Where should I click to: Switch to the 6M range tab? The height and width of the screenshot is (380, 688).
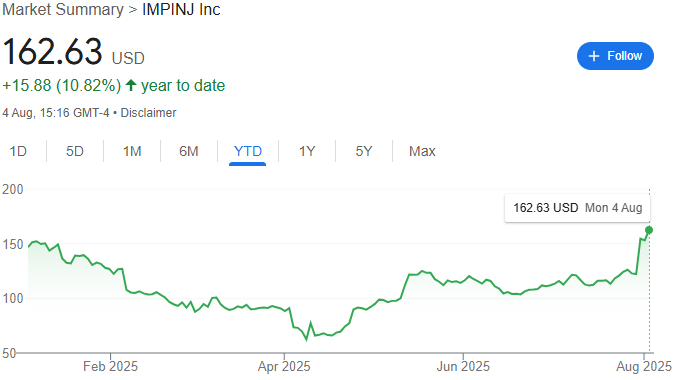click(189, 151)
